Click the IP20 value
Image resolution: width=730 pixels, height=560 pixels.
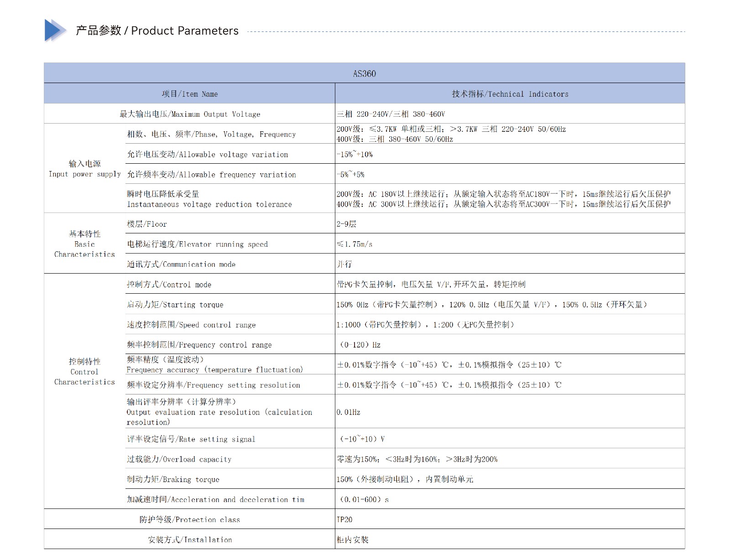344,519
